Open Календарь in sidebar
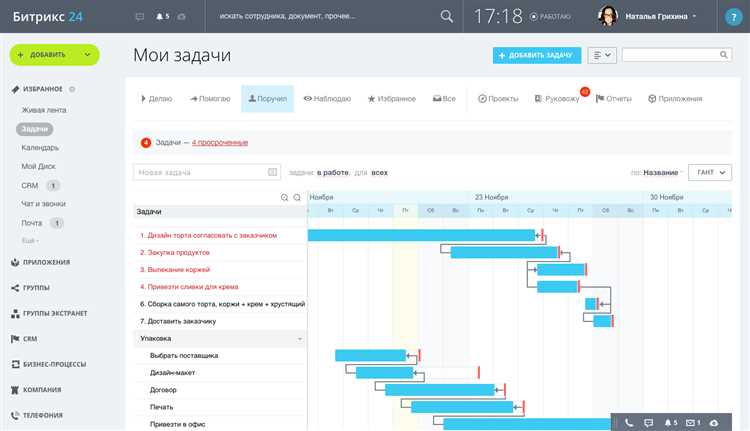The image size is (750, 431). point(40,147)
